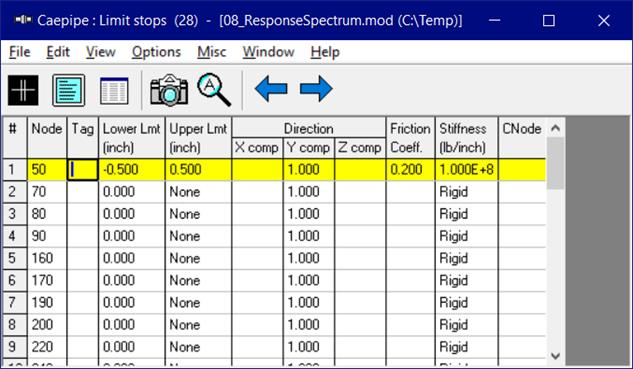Image resolution: width=633 pixels, height=369 pixels.
Task: Click the Upper Lmt column header
Action: tap(198, 138)
